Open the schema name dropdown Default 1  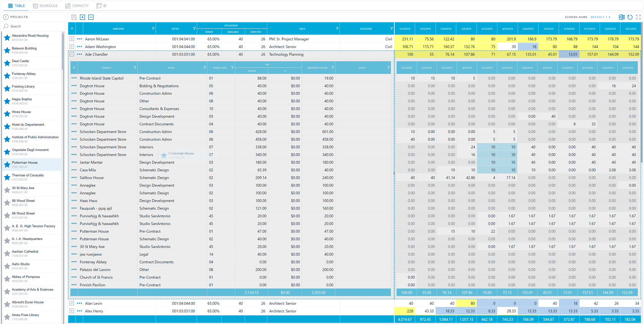point(601,17)
